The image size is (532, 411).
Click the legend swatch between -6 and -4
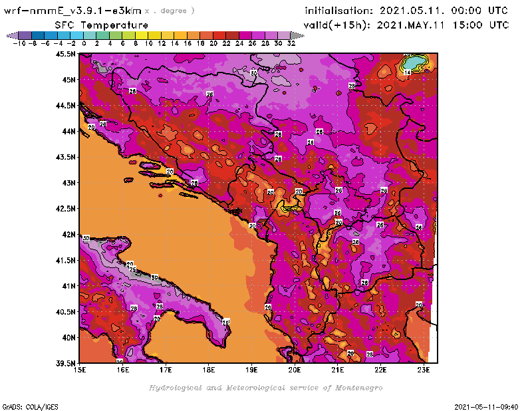[x=51, y=35]
